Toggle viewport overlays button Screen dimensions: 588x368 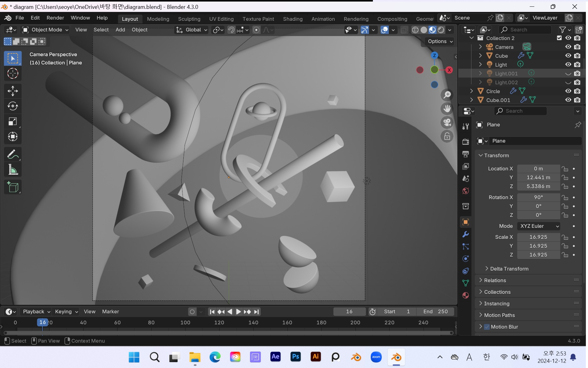[x=384, y=30]
